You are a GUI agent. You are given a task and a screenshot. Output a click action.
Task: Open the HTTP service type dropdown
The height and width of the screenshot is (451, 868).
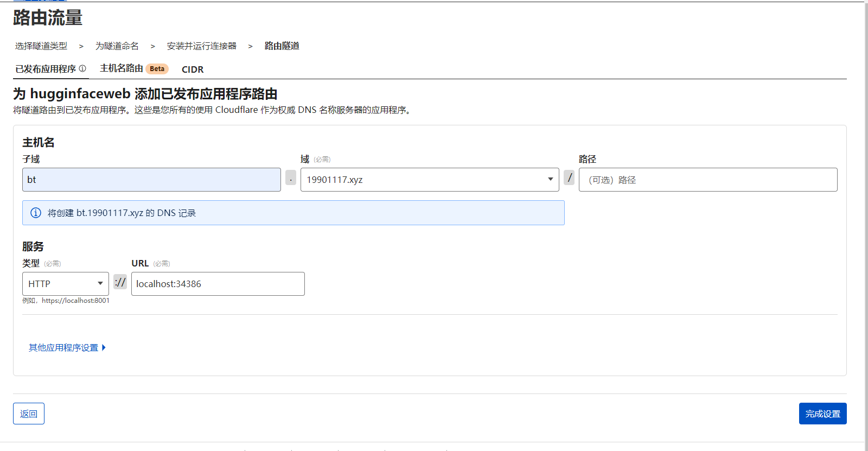pos(65,284)
